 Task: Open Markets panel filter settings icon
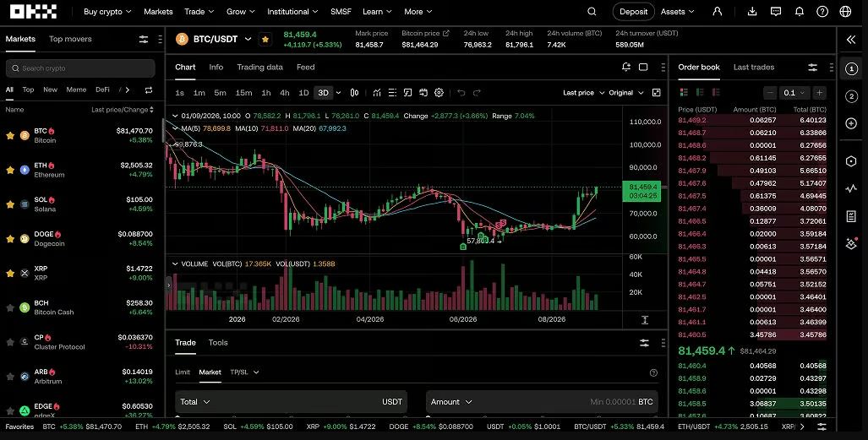point(144,40)
